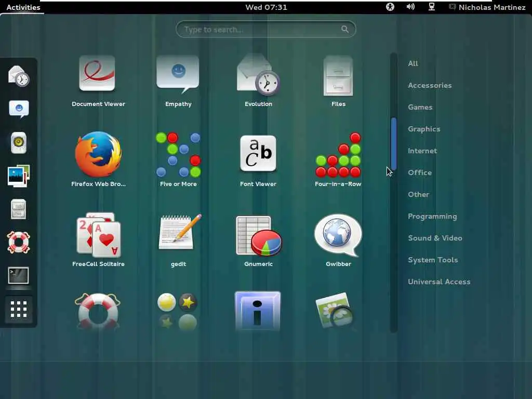The width and height of the screenshot is (532, 399).
Task: Launch Empathy chat app from grid
Action: click(x=178, y=81)
